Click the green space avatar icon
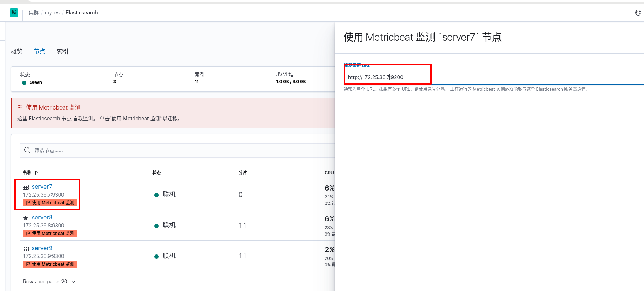Viewport: 644px width, 291px height. click(14, 12)
